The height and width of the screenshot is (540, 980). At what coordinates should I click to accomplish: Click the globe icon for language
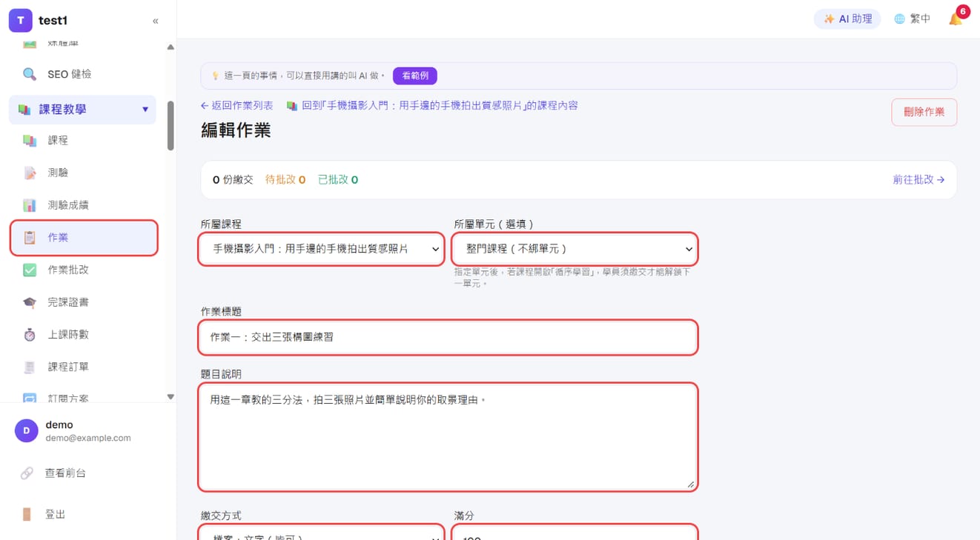coord(899,19)
